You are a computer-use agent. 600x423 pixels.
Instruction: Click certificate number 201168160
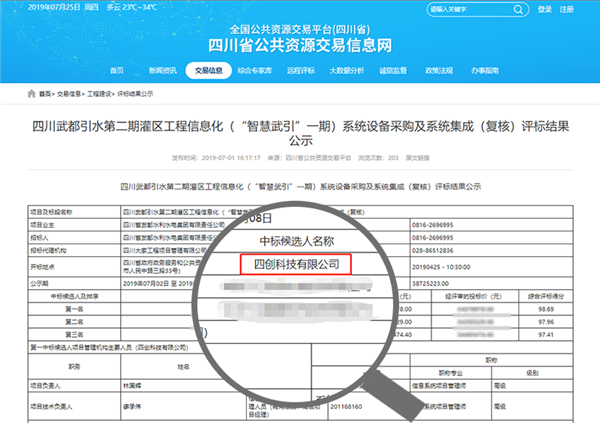(346, 407)
